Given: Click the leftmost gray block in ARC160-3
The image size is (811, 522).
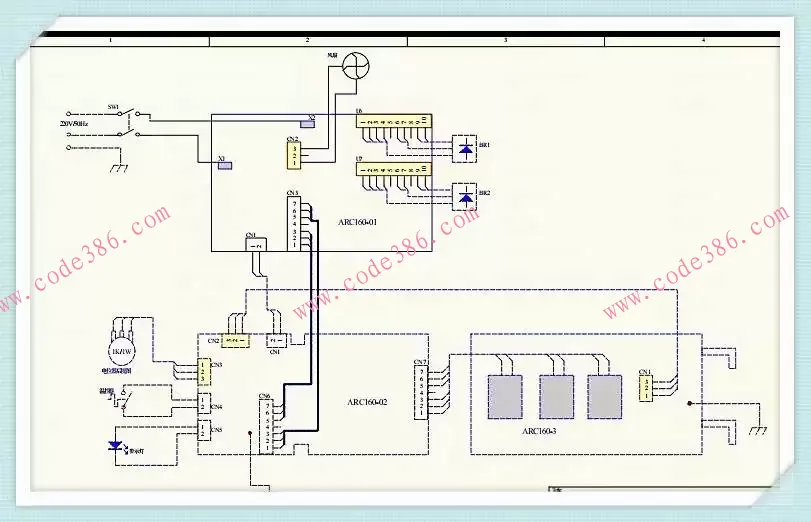Looking at the screenshot, I should 505,397.
